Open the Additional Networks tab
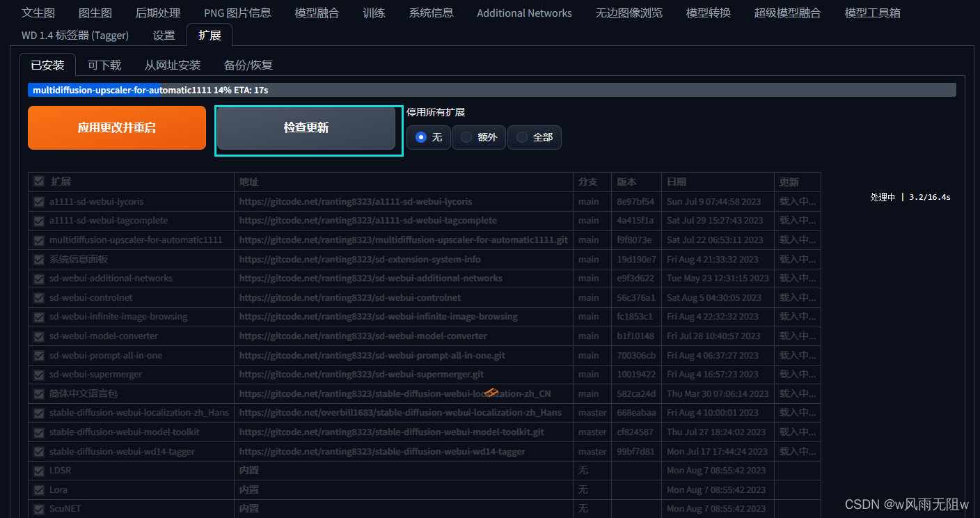 coord(524,13)
